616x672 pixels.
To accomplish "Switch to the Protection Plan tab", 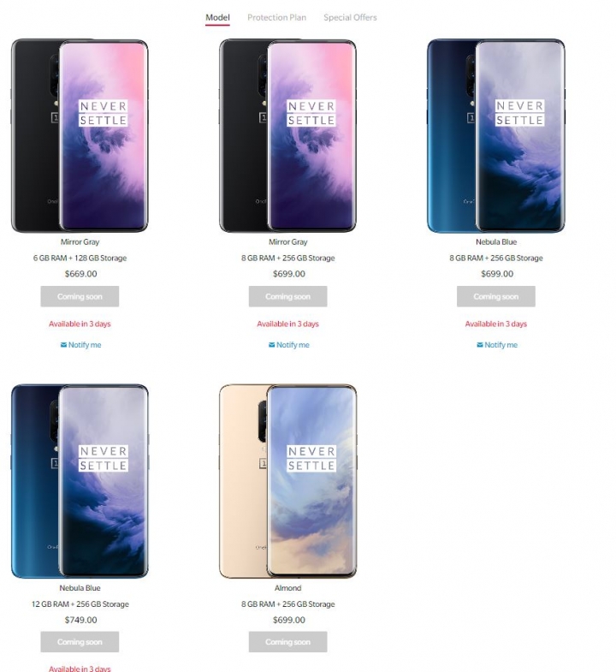I will point(276,18).
